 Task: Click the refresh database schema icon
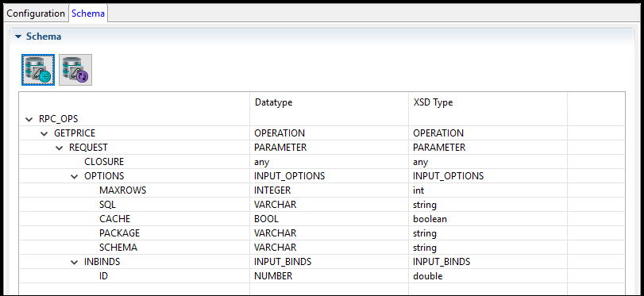point(75,70)
